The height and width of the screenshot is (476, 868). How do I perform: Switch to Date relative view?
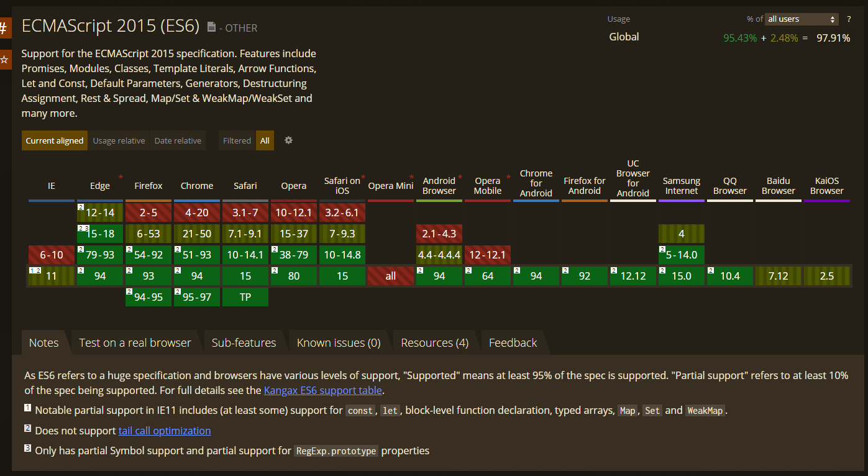point(178,140)
